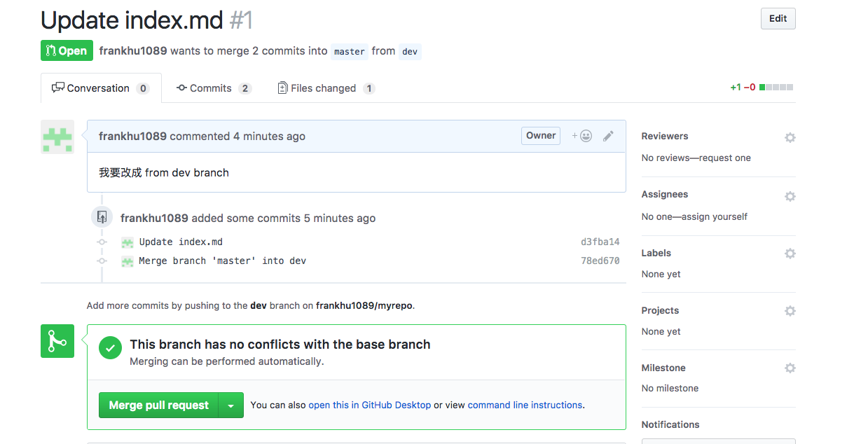Image resolution: width=868 pixels, height=444 pixels.
Task: Open the Files changed tab
Action: pyautogui.click(x=326, y=88)
